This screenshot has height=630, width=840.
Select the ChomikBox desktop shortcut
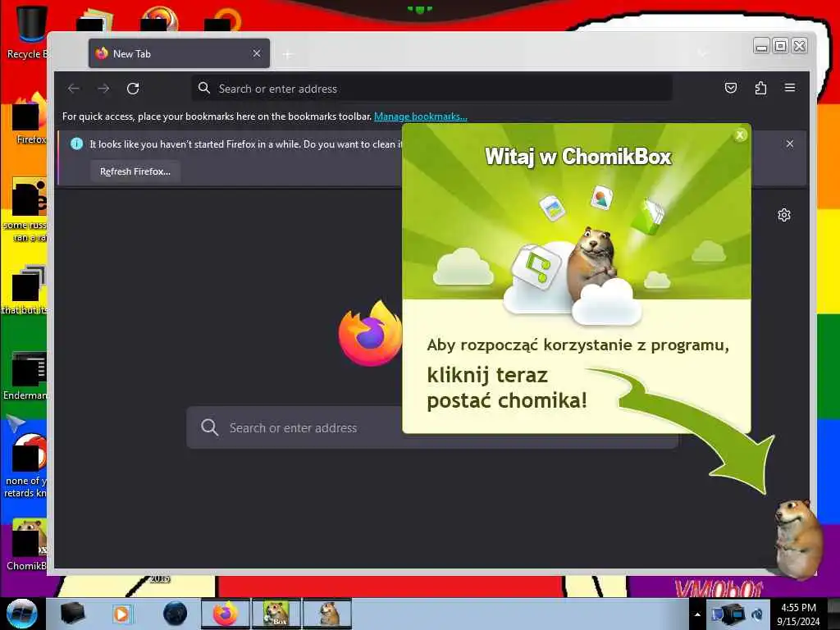pos(28,545)
